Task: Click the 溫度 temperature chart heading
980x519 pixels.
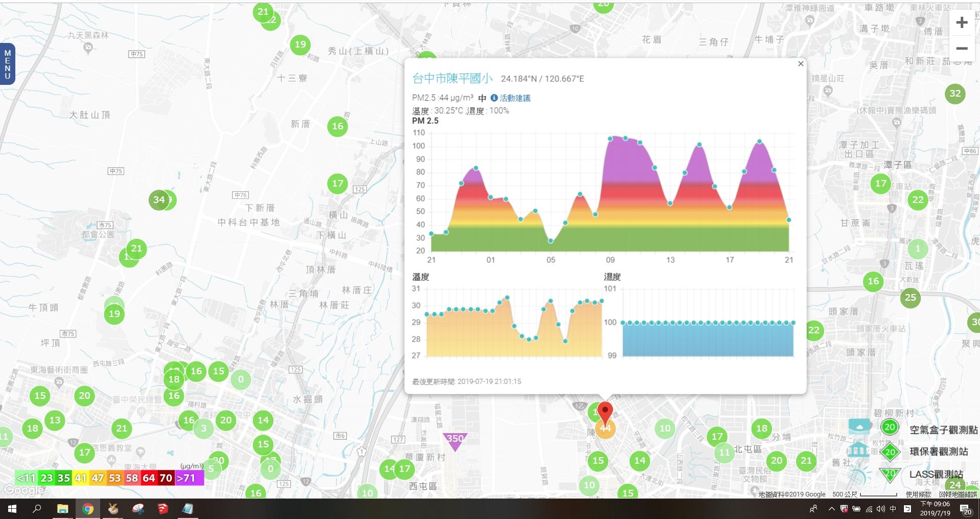Action: point(421,277)
